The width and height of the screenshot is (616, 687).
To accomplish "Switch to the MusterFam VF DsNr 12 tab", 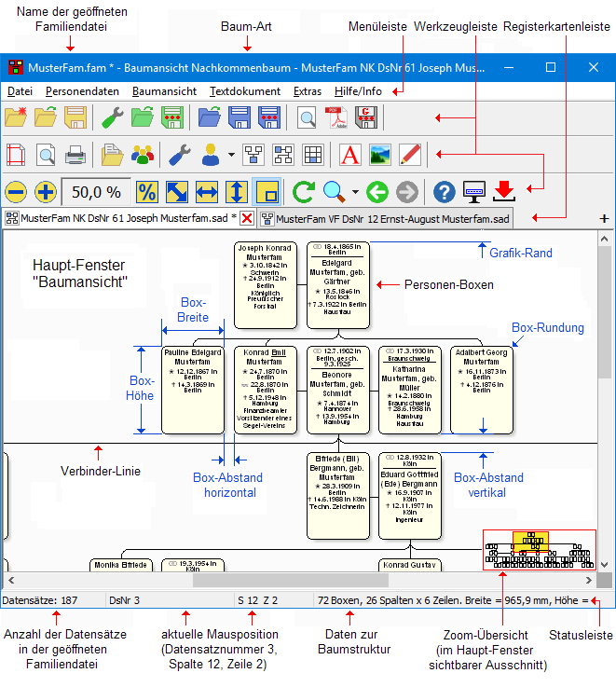I will 391,218.
